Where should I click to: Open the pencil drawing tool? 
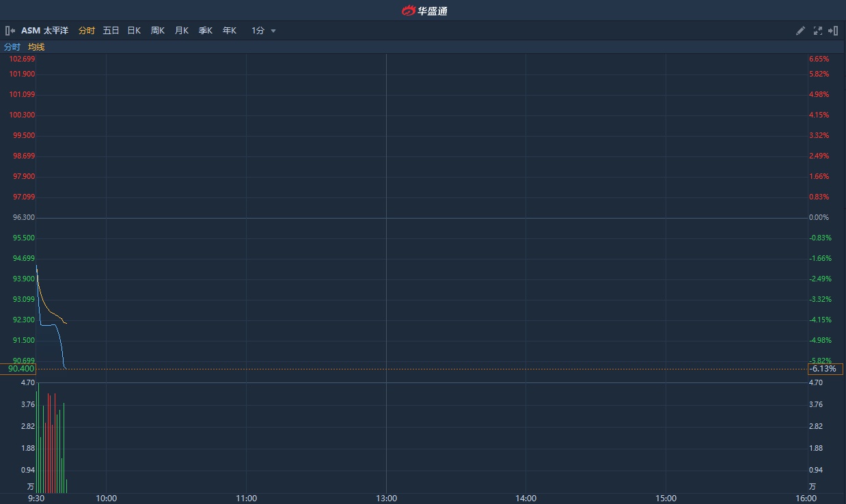(x=800, y=31)
